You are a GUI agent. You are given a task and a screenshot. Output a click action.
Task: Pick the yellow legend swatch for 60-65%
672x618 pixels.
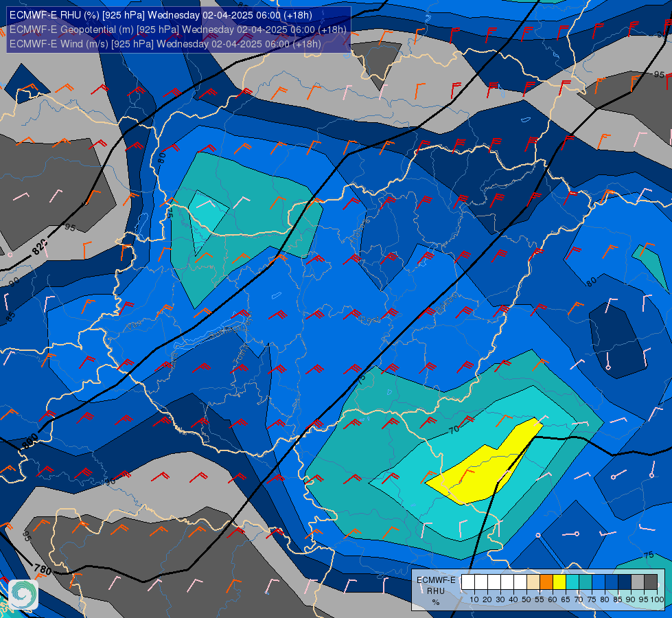coord(559,582)
